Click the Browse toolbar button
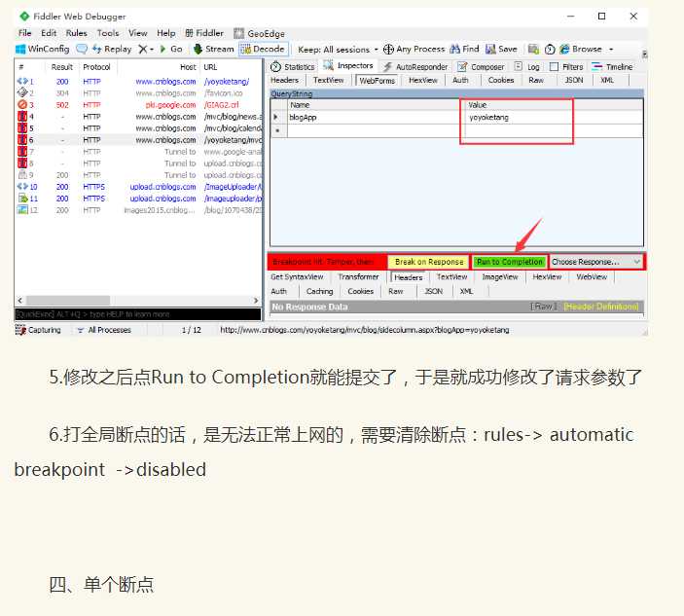 (581, 49)
